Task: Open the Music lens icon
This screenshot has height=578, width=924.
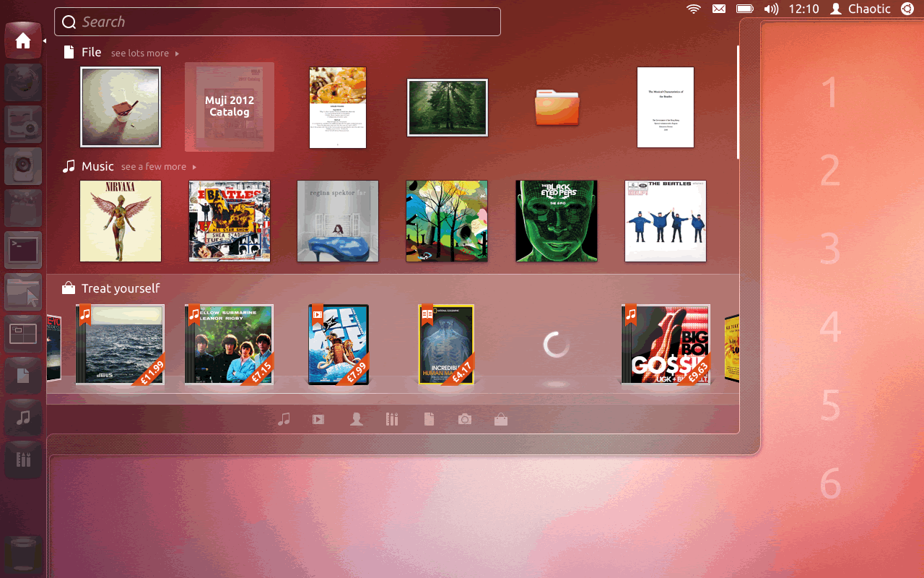Action: pyautogui.click(x=284, y=418)
